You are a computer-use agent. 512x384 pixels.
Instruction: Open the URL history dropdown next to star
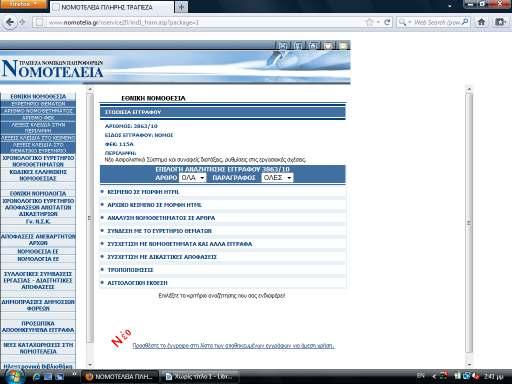[378, 22]
